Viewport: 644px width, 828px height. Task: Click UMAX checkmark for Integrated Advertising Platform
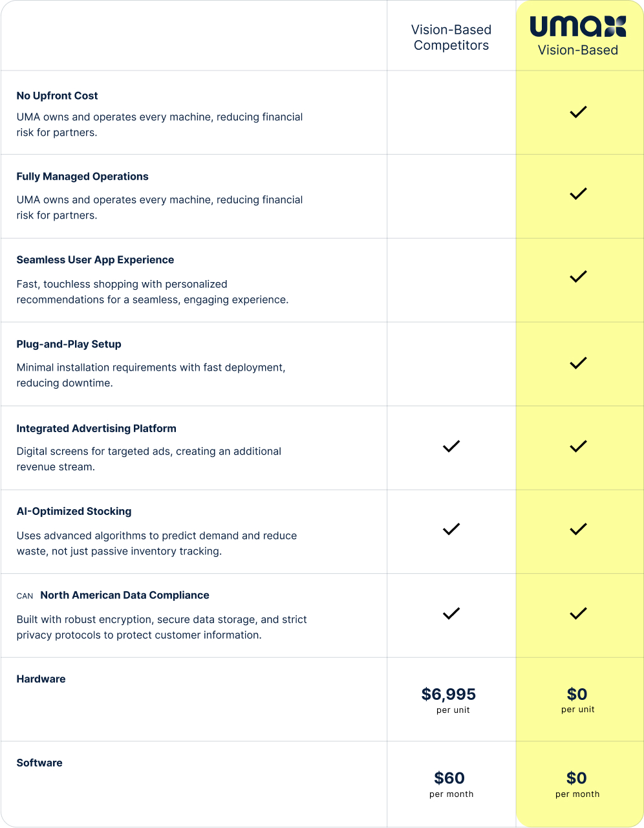pyautogui.click(x=578, y=446)
